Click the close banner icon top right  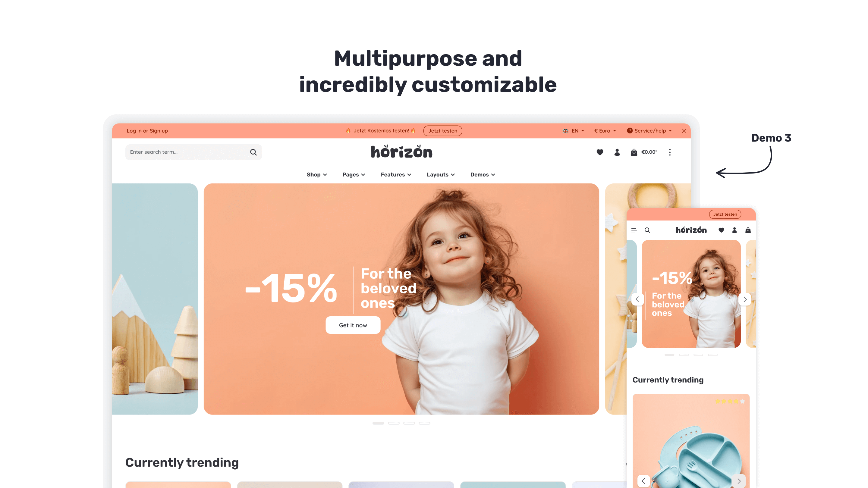pyautogui.click(x=684, y=130)
